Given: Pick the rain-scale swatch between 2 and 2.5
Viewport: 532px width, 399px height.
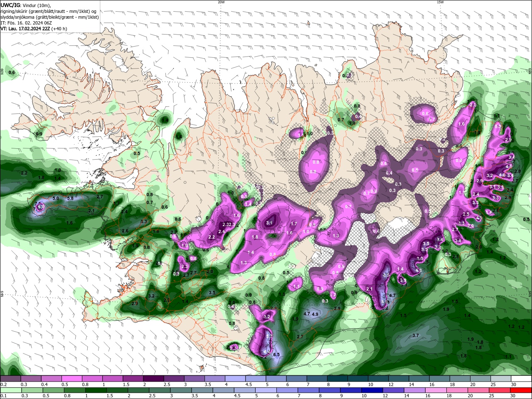Looking at the screenshot, I should 138,390.
